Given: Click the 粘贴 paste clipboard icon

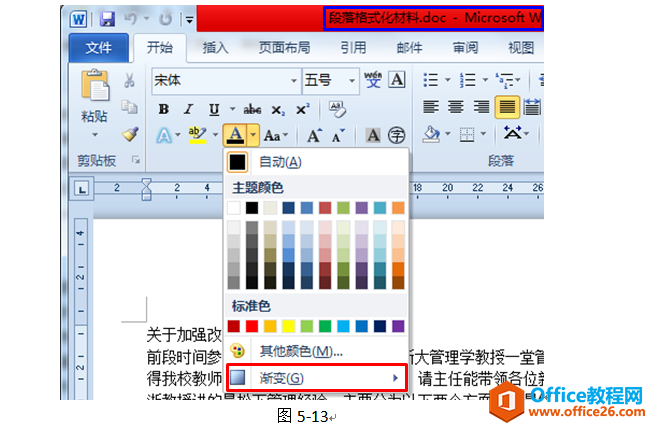Looking at the screenshot, I should pyautogui.click(x=95, y=85).
